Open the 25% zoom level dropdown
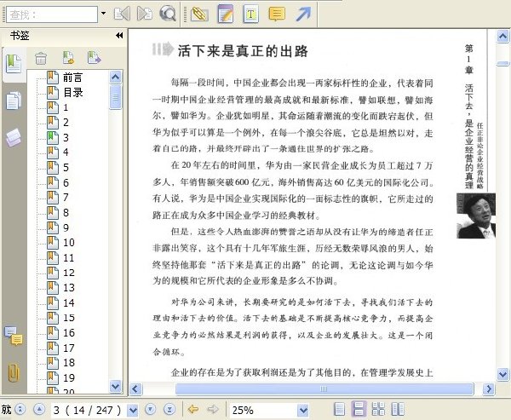Image resolution: width=511 pixels, height=420 pixels. [x=303, y=410]
